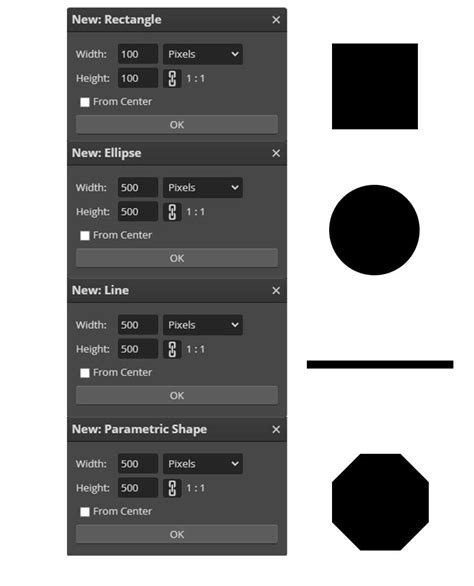This screenshot has height=586, width=474.
Task: Expand Pixels unit dropdown in Line dialog
Action: [203, 325]
